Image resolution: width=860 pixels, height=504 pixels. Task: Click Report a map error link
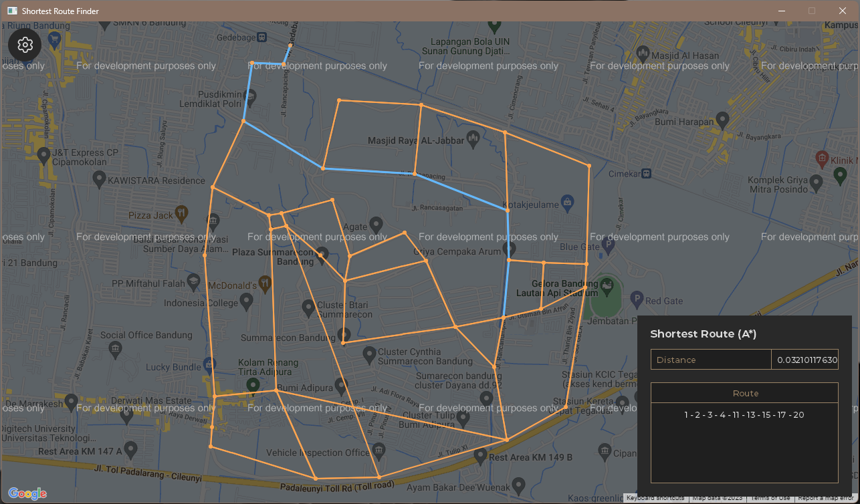pos(826,498)
